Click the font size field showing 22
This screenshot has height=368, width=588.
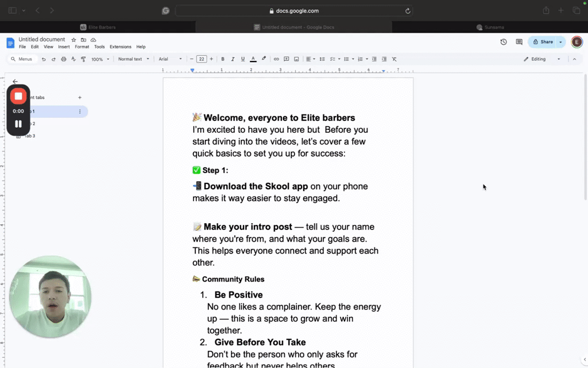pos(202,59)
